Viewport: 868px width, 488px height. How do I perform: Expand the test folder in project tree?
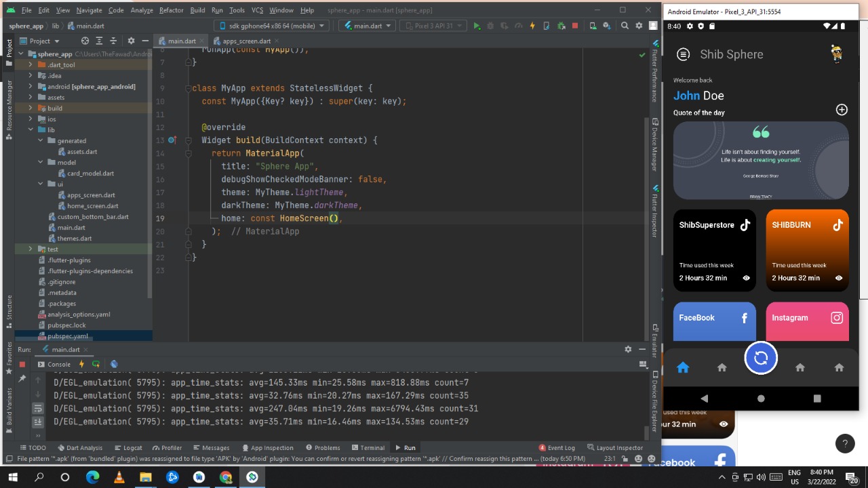tap(31, 249)
